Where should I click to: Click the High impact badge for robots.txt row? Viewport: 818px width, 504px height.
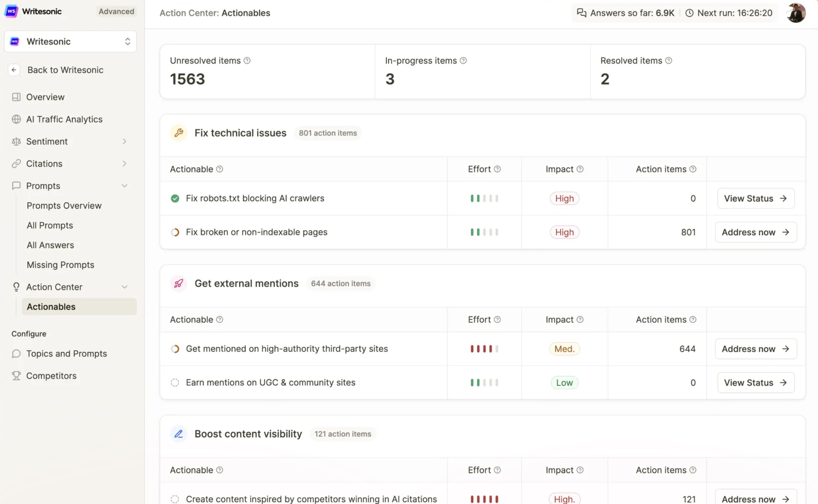pyautogui.click(x=564, y=199)
